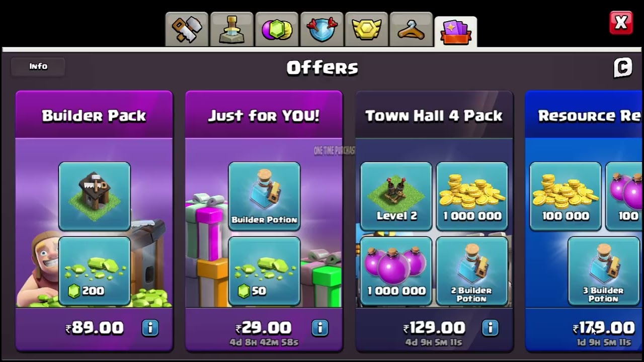Close the shop with red X
This screenshot has width=644, height=362.
coord(621,23)
